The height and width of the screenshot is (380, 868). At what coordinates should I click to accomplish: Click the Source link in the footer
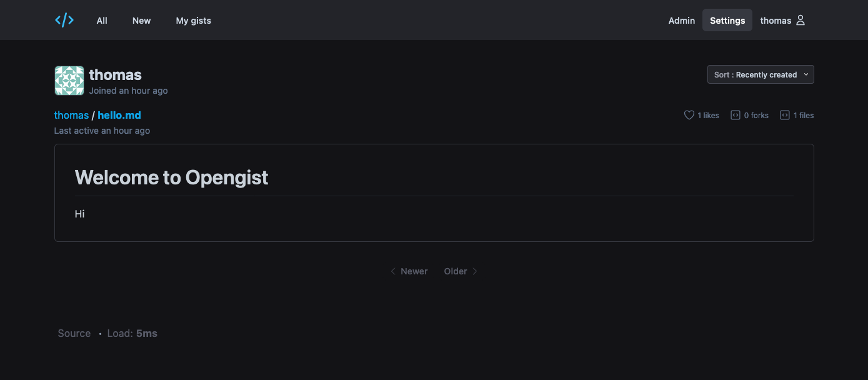74,333
